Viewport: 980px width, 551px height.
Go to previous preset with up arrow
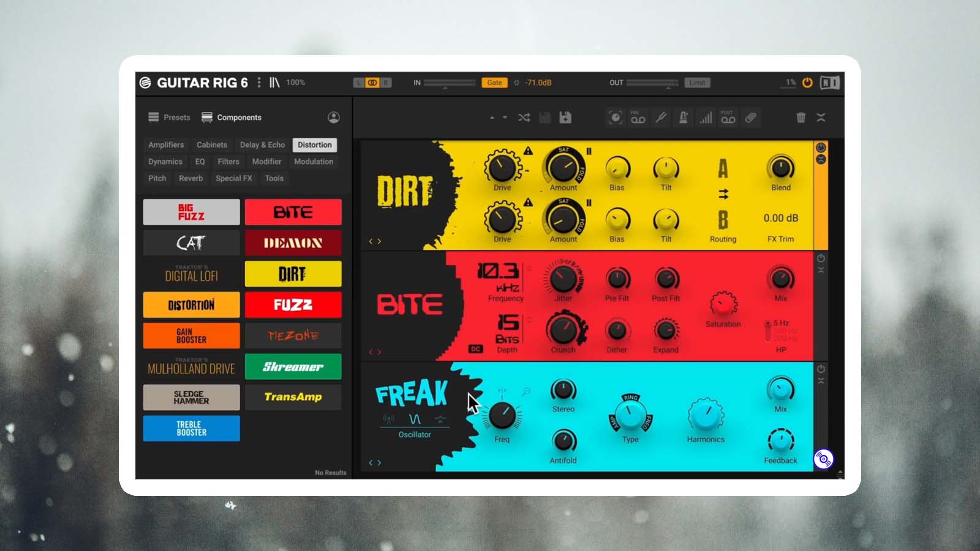492,118
